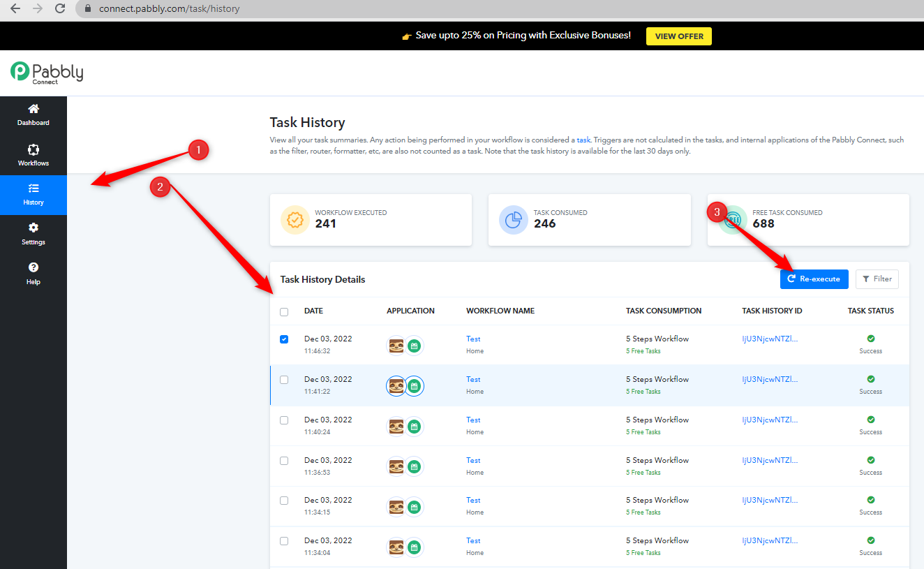Open Workflows from the sidebar

tap(33, 156)
